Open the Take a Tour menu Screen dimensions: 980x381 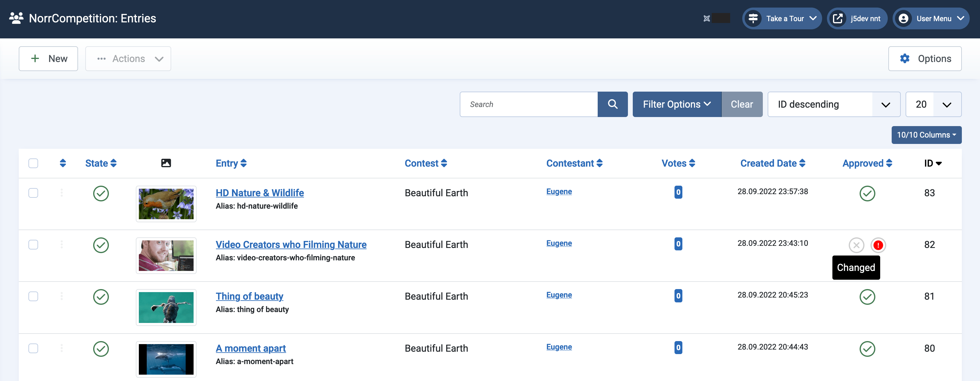(x=782, y=19)
